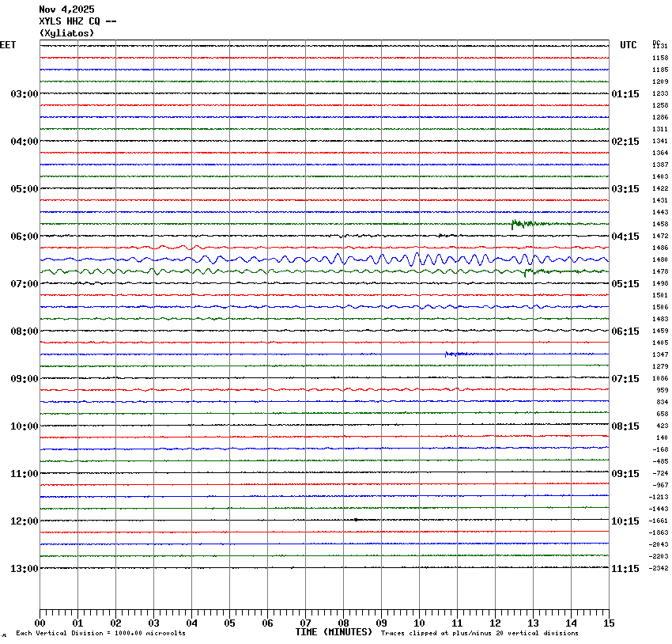Click the 'UTC' column header

(x=628, y=46)
